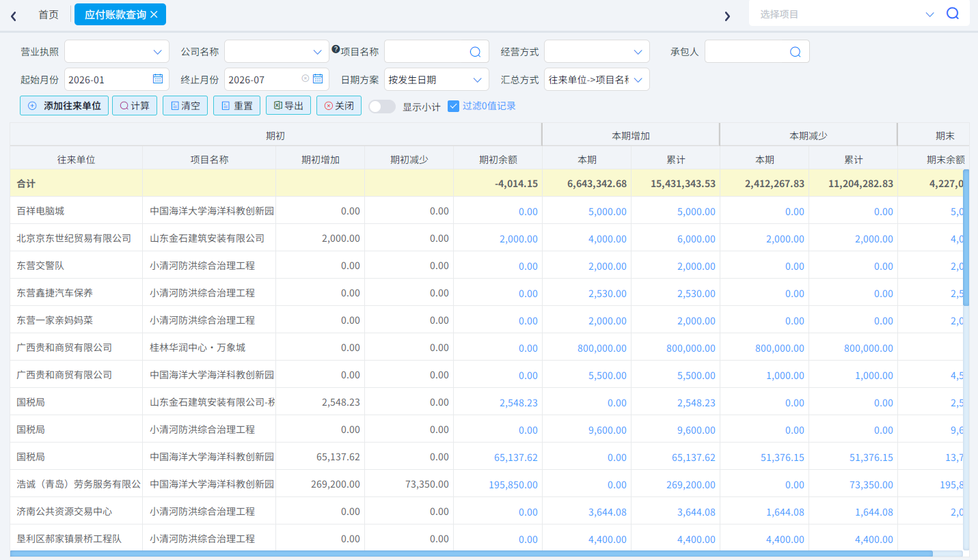Export data with the 导出 button
Image resolution: width=978 pixels, height=560 pixels.
tap(288, 106)
